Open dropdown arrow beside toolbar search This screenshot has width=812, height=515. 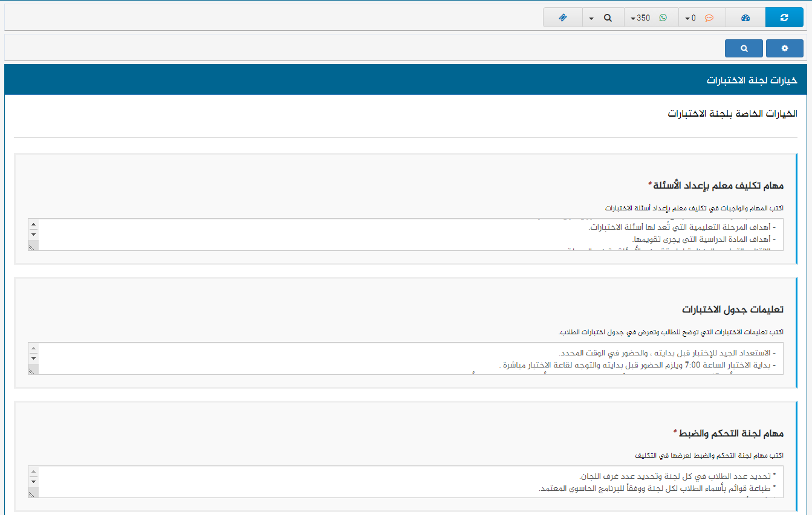point(591,18)
